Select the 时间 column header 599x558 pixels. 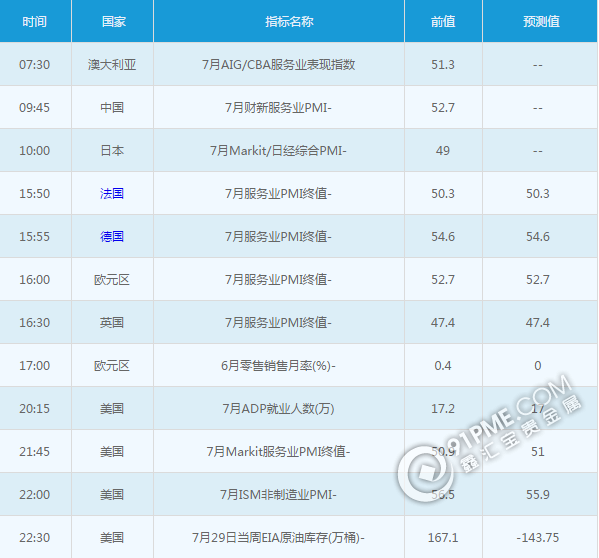click(35, 21)
